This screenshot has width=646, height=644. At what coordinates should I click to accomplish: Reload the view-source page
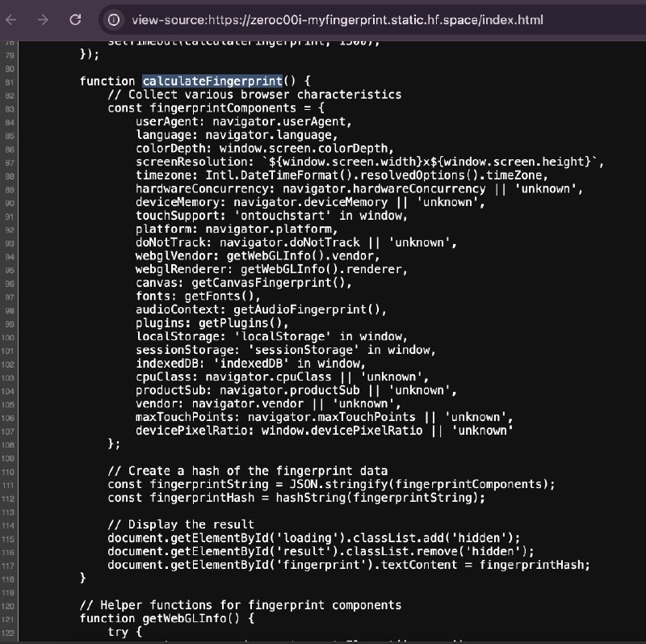pyautogui.click(x=75, y=19)
